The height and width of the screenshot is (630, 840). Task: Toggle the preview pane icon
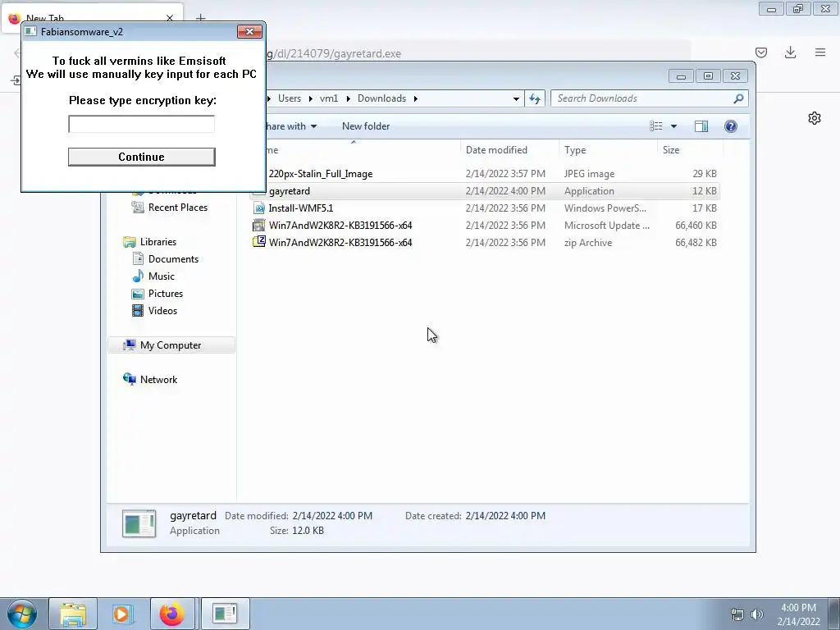701,126
